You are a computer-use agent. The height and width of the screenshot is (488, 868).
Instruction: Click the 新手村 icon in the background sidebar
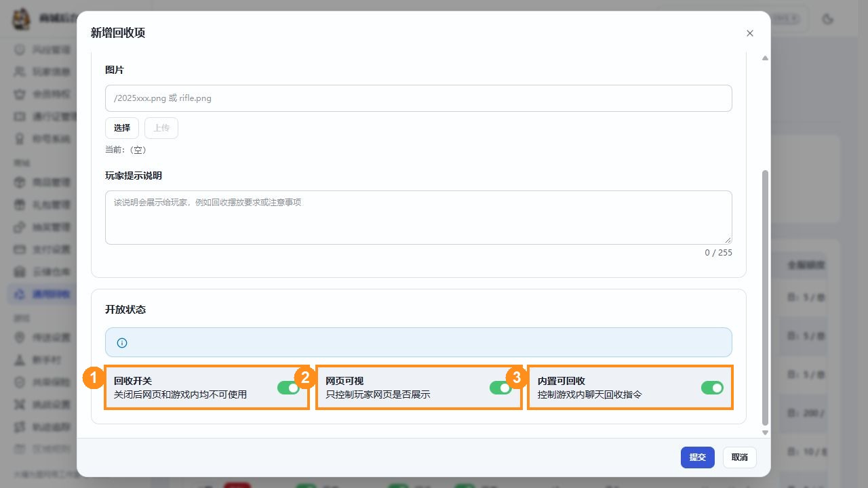click(20, 359)
